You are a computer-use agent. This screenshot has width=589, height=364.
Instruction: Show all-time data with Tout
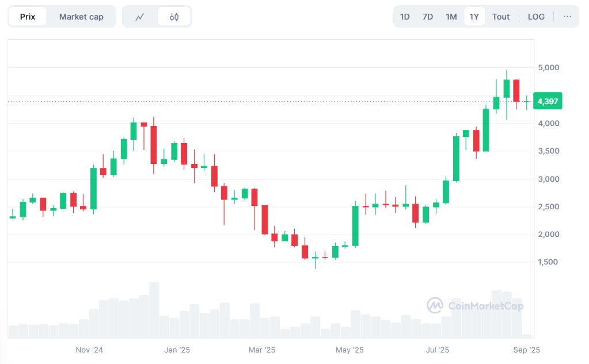tap(501, 17)
